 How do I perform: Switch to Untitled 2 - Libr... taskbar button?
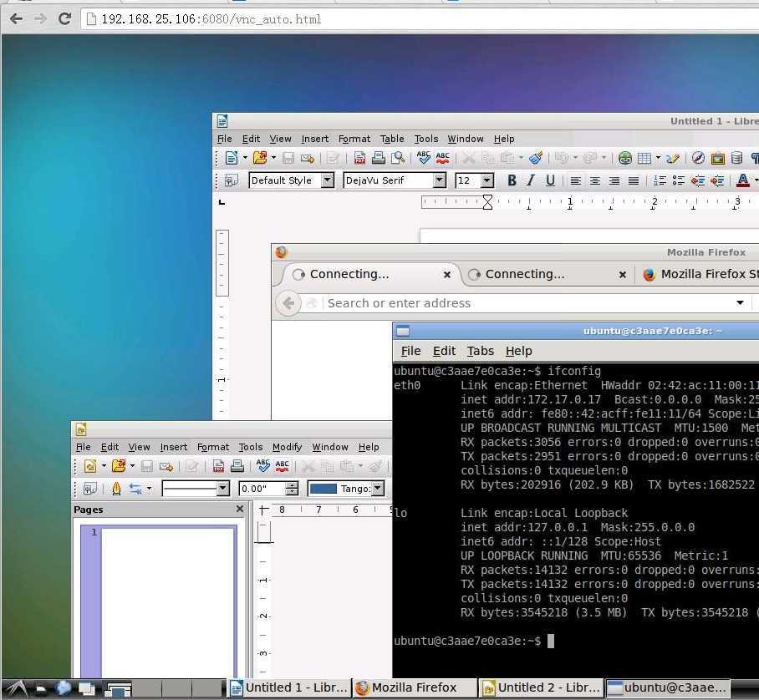(x=541, y=687)
